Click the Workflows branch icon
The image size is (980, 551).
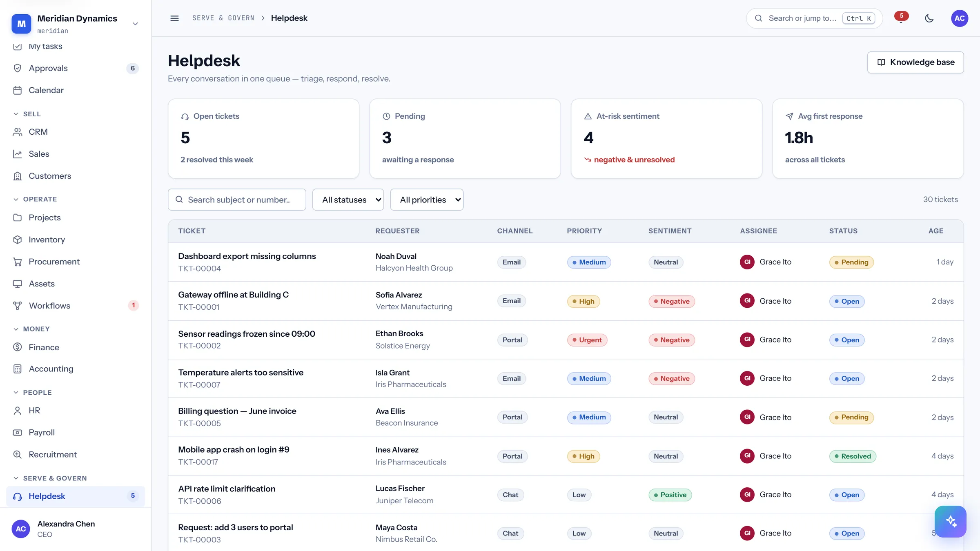point(17,306)
